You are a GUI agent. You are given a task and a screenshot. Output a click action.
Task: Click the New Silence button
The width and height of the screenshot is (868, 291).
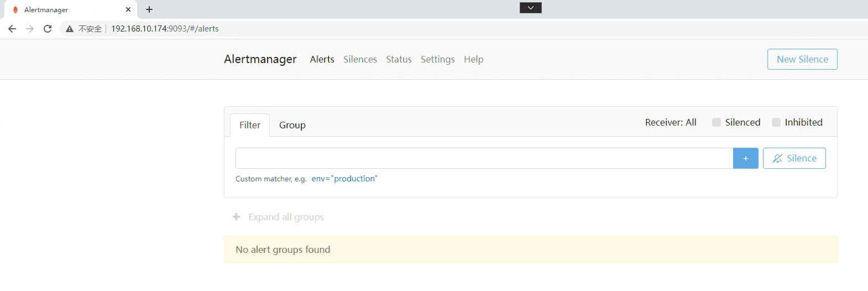(802, 59)
